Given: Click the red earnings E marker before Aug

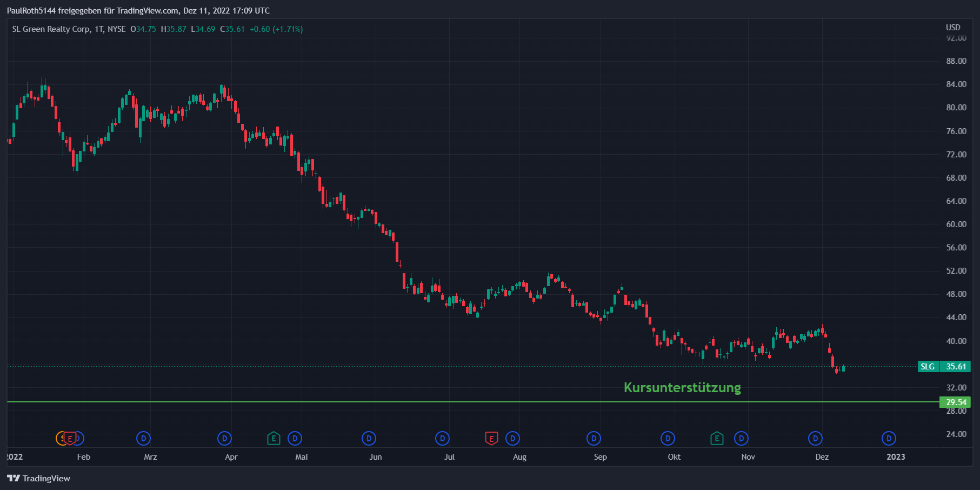Looking at the screenshot, I should click(491, 438).
